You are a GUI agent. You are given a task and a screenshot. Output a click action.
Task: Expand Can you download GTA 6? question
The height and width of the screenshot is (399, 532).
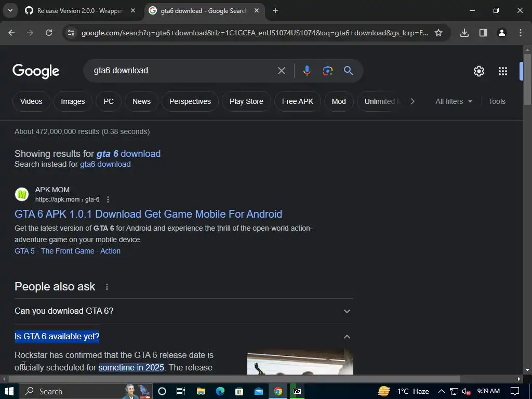(x=183, y=311)
